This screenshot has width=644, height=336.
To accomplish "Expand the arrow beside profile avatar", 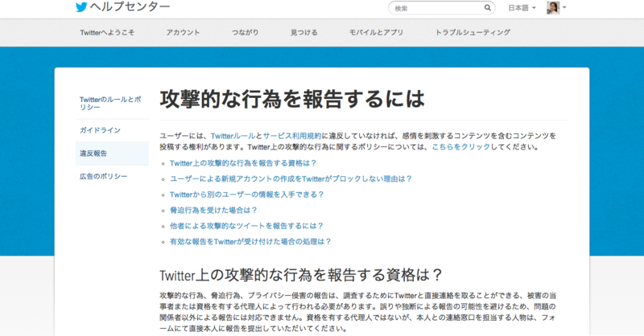I will click(x=564, y=7).
